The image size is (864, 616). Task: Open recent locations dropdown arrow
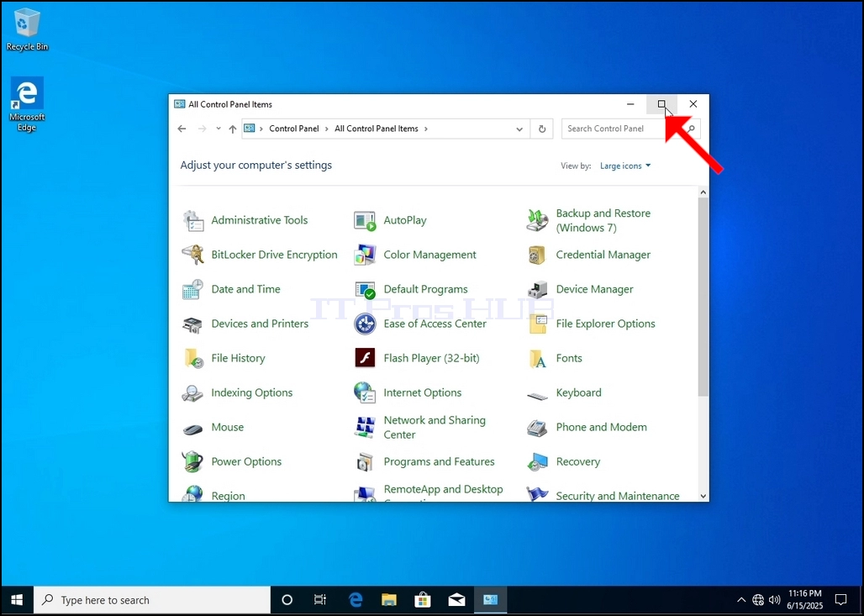coord(219,129)
